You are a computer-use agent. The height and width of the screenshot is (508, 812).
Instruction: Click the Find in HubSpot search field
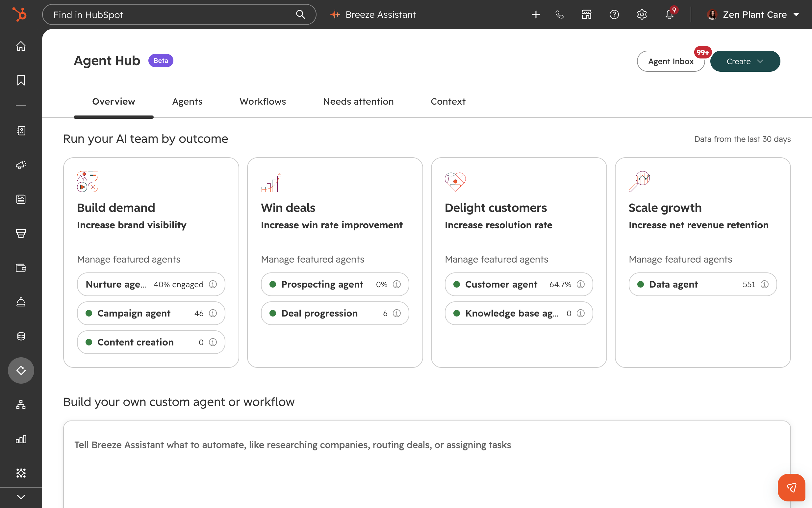(179, 14)
